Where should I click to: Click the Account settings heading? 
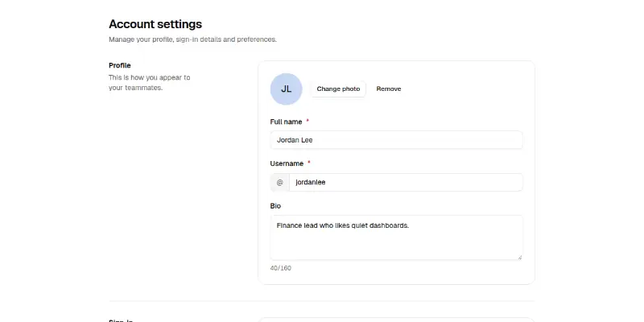tap(155, 24)
